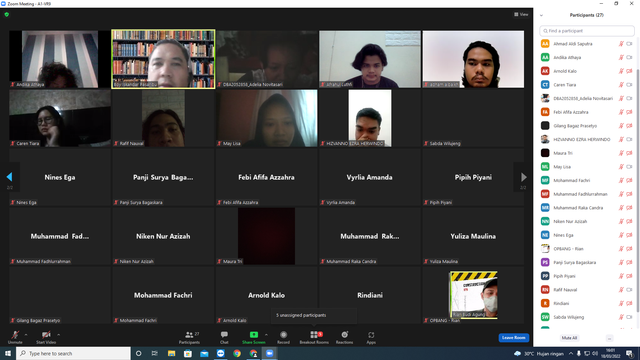Collapse the Participants panel chevron
640x360 pixels.
point(541,16)
